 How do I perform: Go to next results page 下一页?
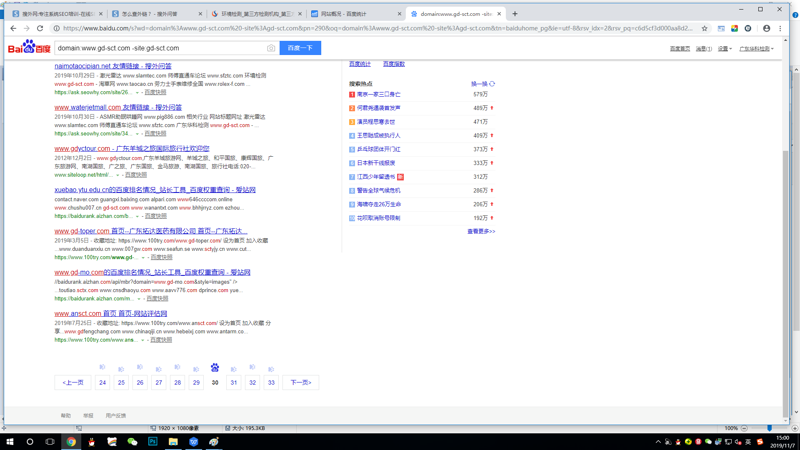[x=301, y=382]
